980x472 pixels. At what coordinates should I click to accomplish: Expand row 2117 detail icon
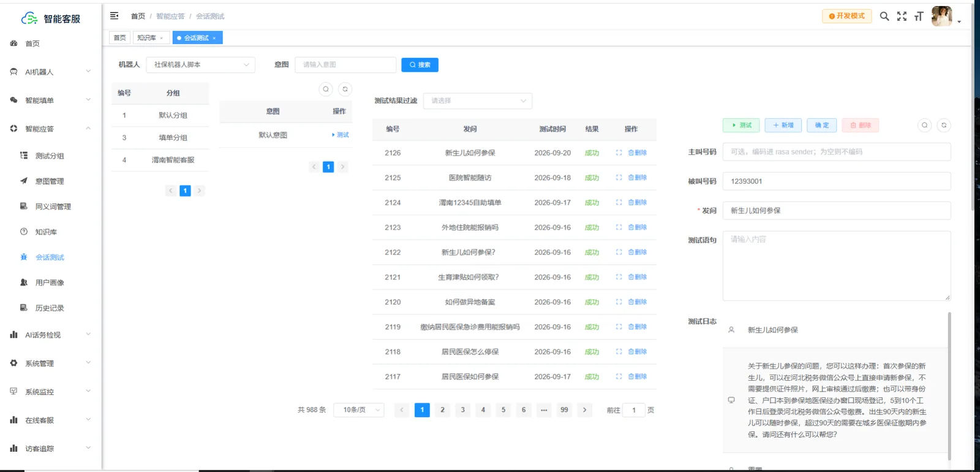coord(619,376)
